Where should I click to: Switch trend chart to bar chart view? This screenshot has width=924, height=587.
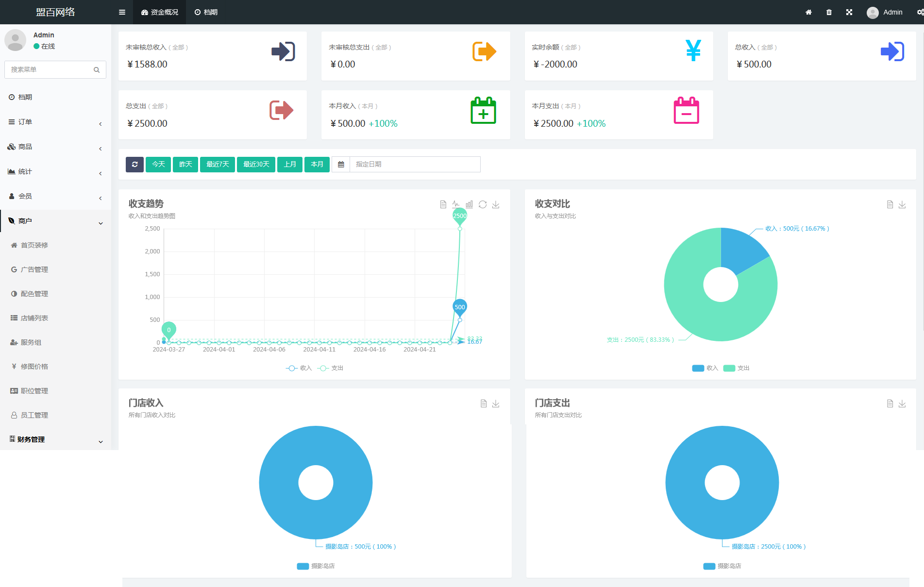click(469, 204)
